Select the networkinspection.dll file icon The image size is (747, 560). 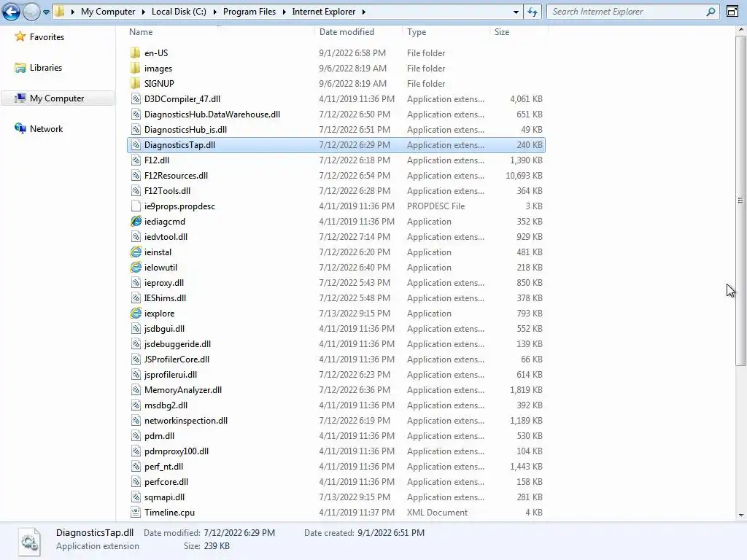click(136, 421)
